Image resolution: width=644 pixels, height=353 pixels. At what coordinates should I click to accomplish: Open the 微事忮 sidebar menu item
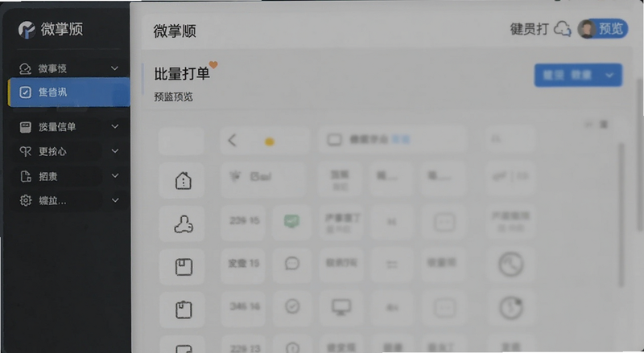(69, 68)
